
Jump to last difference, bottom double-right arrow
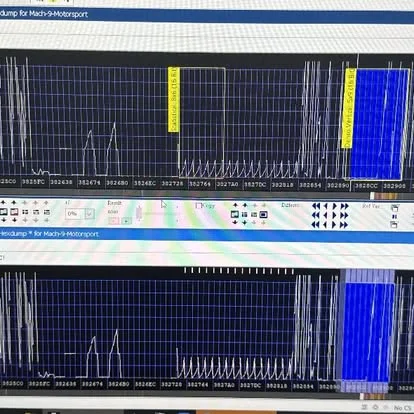point(344,225)
